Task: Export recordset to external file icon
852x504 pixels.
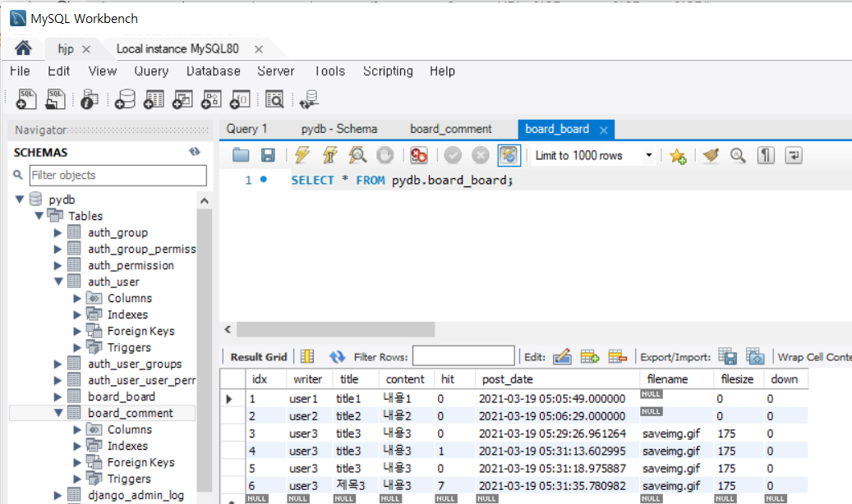Action: pos(728,356)
